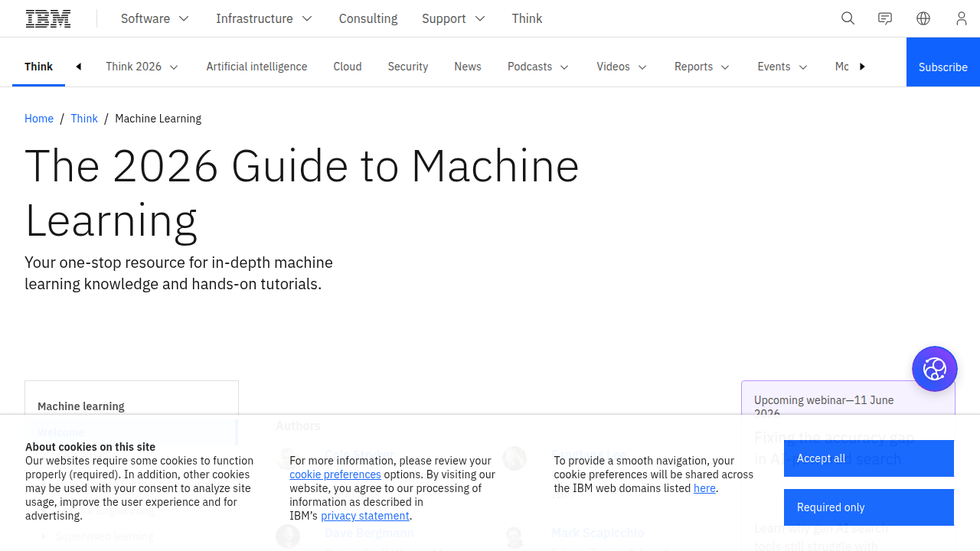This screenshot has width=980, height=551.
Task: Open the user profile icon
Action: coord(962,18)
